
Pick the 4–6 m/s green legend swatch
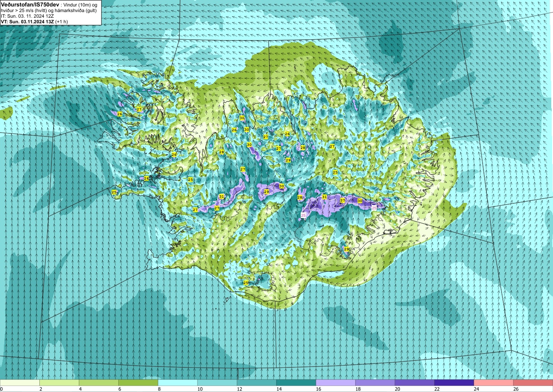[99, 383]
